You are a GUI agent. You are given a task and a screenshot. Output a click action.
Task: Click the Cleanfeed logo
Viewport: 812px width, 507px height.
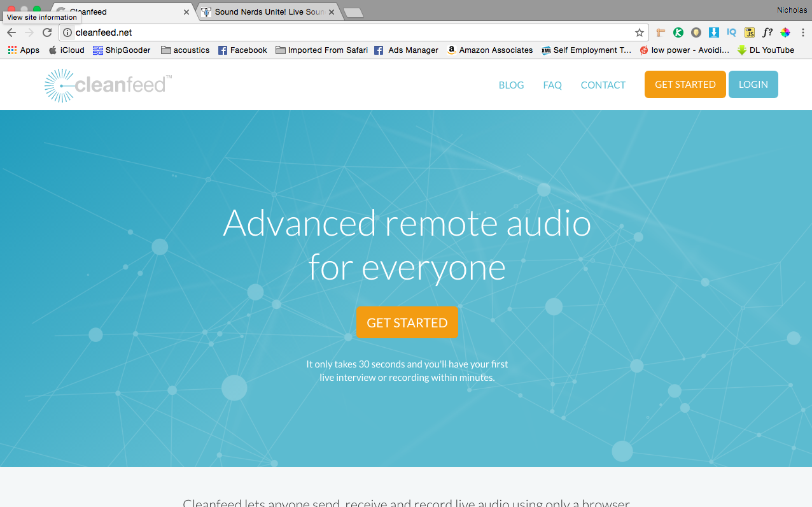click(x=107, y=84)
